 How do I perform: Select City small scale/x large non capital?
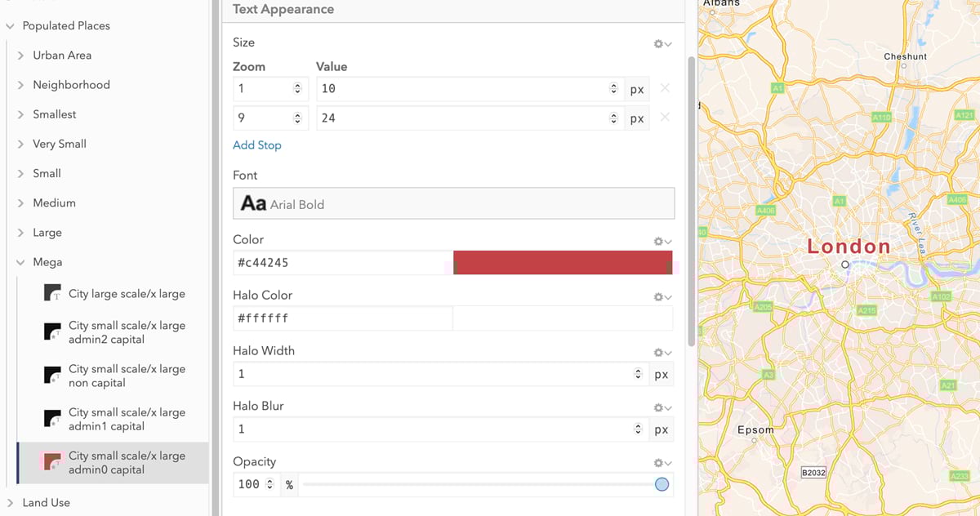coord(127,376)
